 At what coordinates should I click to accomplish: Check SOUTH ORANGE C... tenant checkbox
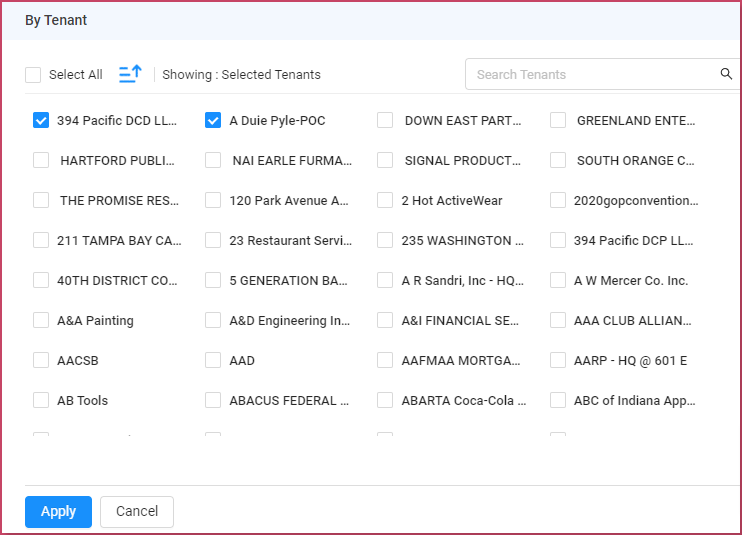coord(558,160)
